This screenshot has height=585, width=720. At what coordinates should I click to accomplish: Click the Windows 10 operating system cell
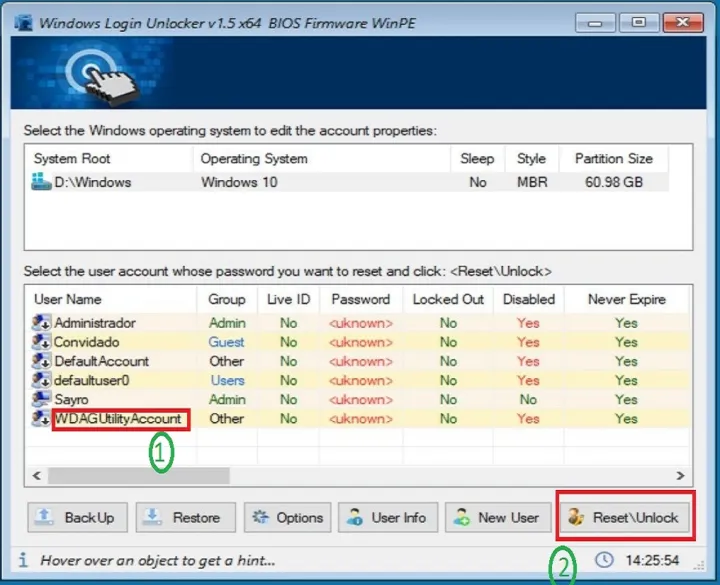pos(239,182)
